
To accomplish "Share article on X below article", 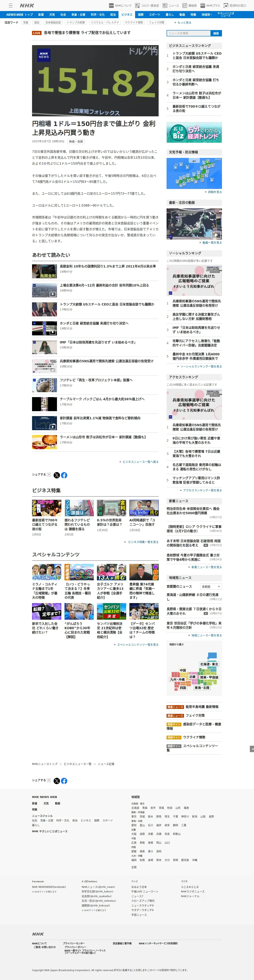I will pyautogui.click(x=57, y=475).
